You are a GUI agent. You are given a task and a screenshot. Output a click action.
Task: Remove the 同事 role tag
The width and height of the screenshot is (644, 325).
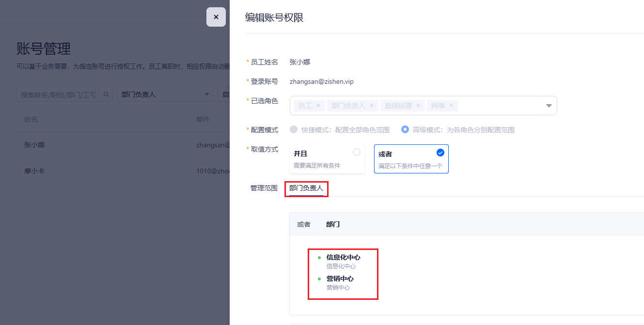(x=451, y=106)
